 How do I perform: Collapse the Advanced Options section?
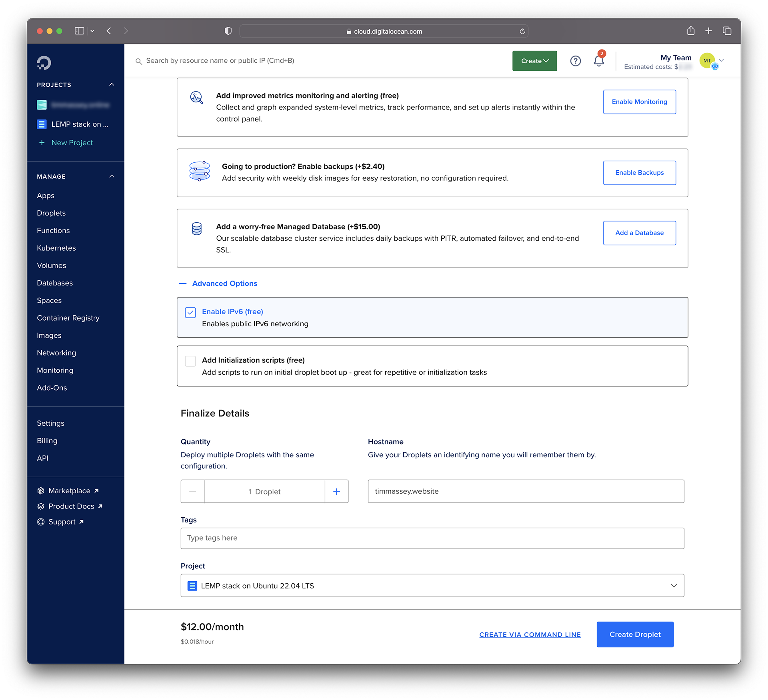pos(218,283)
